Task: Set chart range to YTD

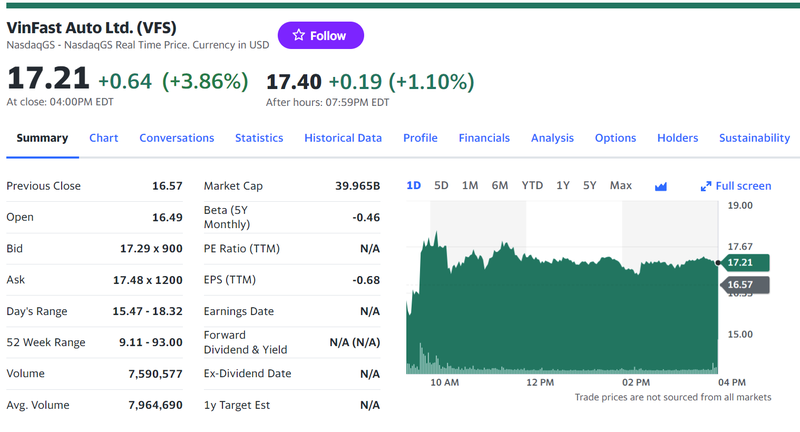Action: (x=532, y=185)
